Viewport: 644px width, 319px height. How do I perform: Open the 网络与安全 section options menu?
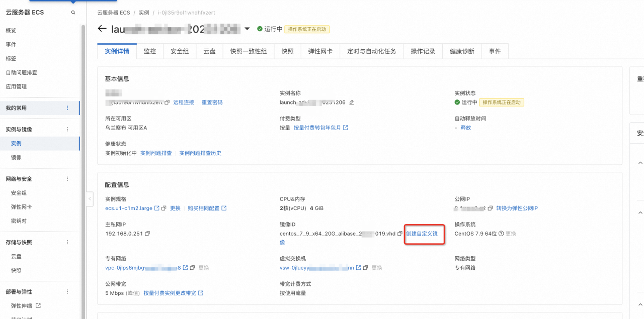[68, 179]
